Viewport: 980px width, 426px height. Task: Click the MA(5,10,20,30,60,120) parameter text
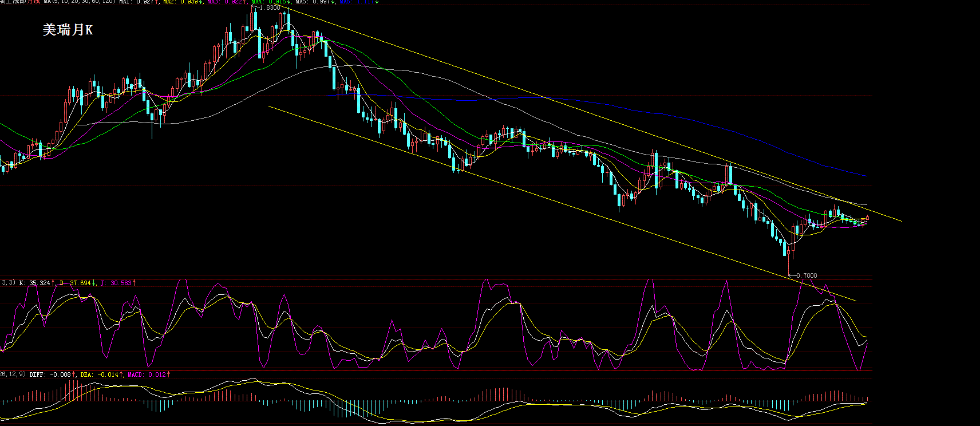tap(80, 2)
